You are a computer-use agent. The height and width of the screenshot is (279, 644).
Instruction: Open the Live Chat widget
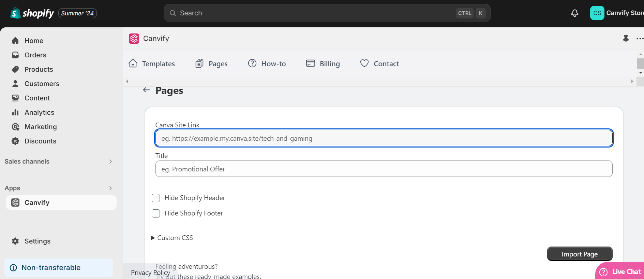tap(620, 271)
